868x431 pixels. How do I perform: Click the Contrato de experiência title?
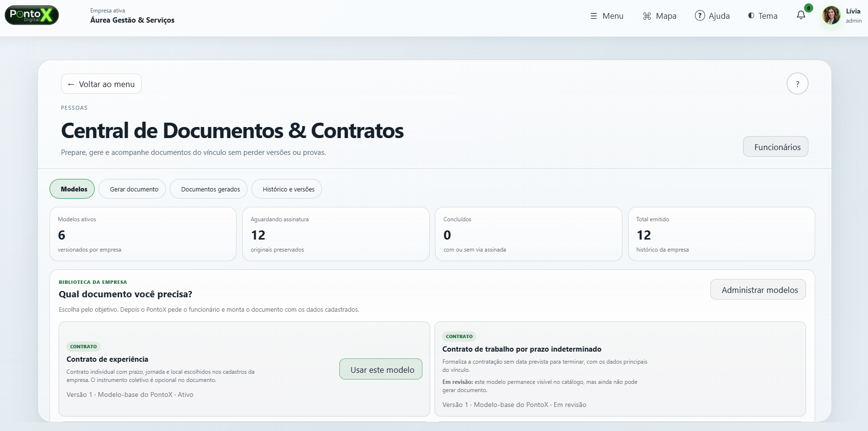[107, 359]
